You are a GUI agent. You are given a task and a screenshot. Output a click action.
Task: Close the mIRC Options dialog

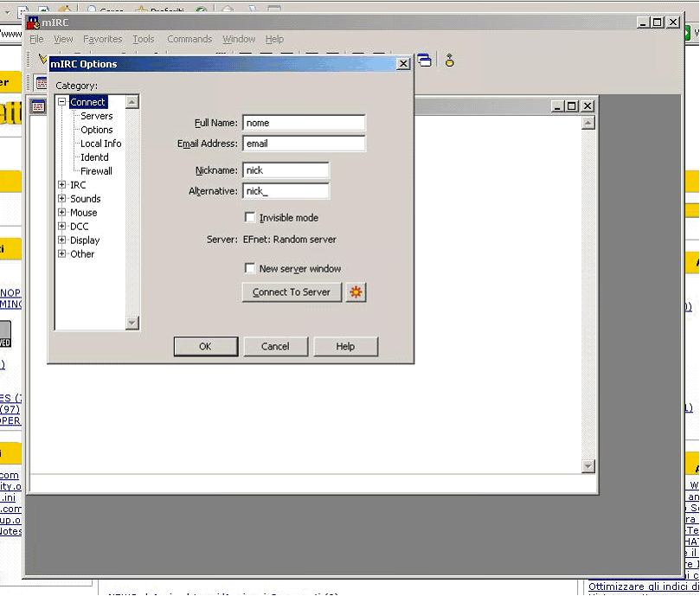403,64
